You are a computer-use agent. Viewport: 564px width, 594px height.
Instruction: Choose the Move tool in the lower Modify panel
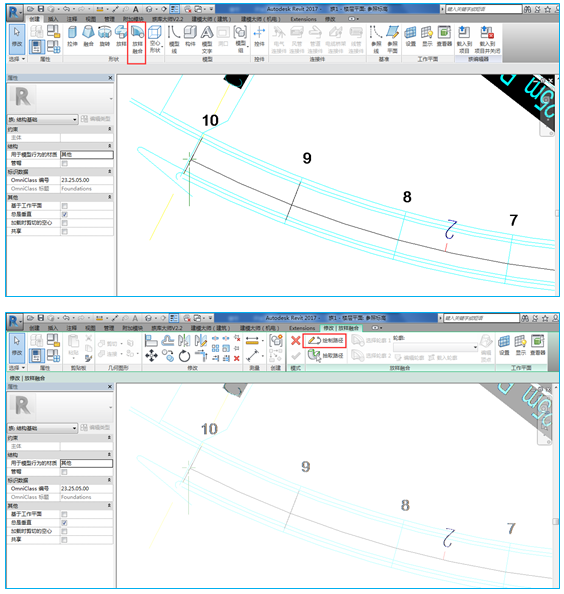pyautogui.click(x=151, y=356)
